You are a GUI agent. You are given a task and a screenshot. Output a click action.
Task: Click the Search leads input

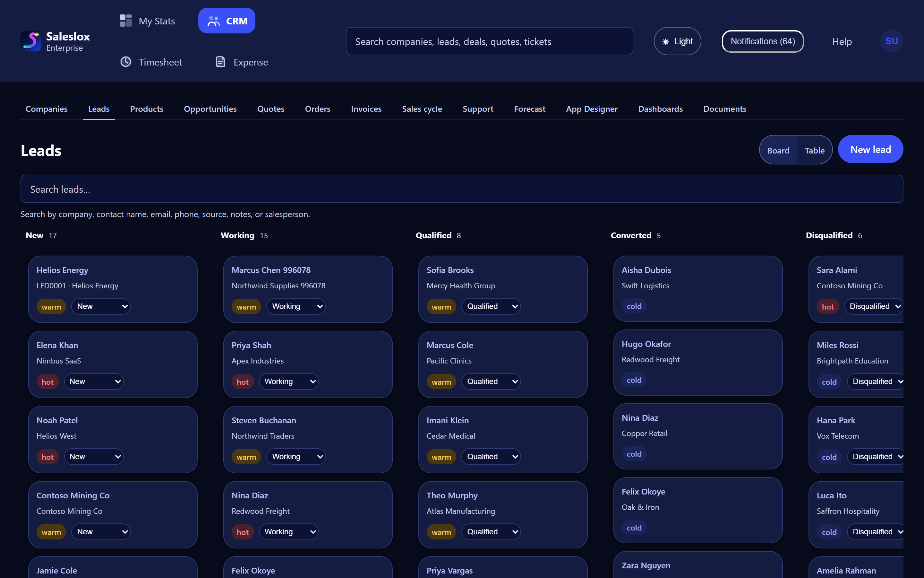[x=462, y=189]
